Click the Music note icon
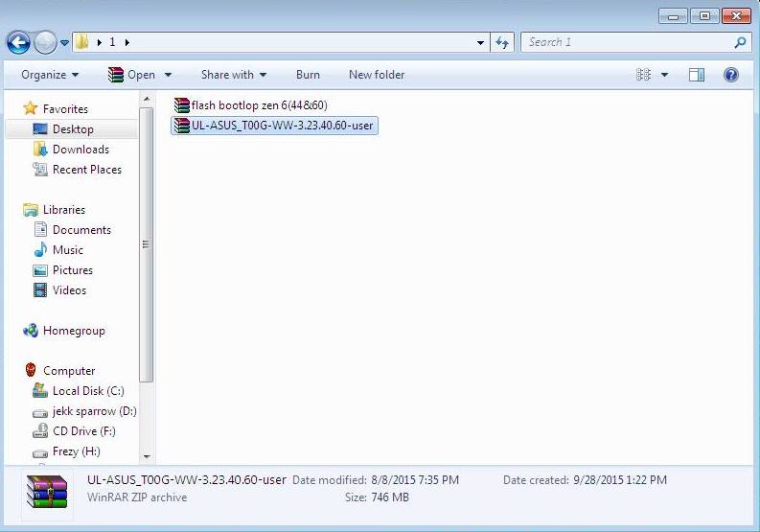 (x=40, y=250)
